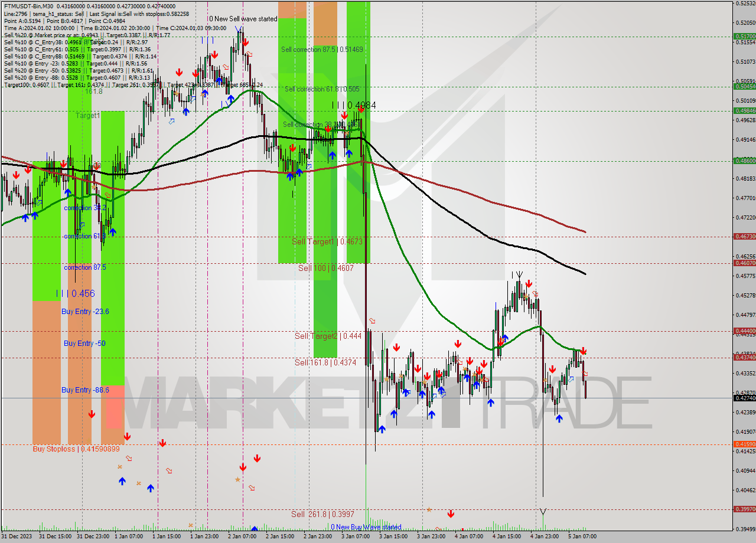Click the 'Buy Entry -50' label
This screenshot has width=756, height=543.
tap(84, 343)
